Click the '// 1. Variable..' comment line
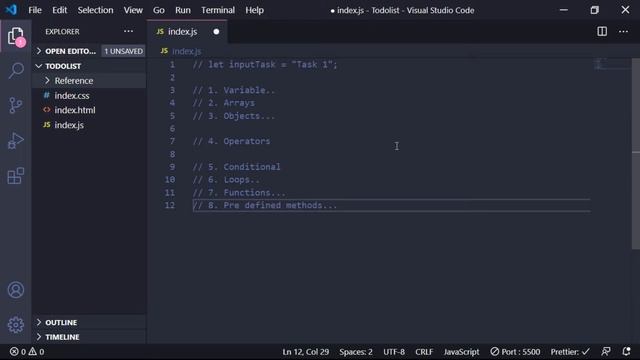 (x=234, y=90)
